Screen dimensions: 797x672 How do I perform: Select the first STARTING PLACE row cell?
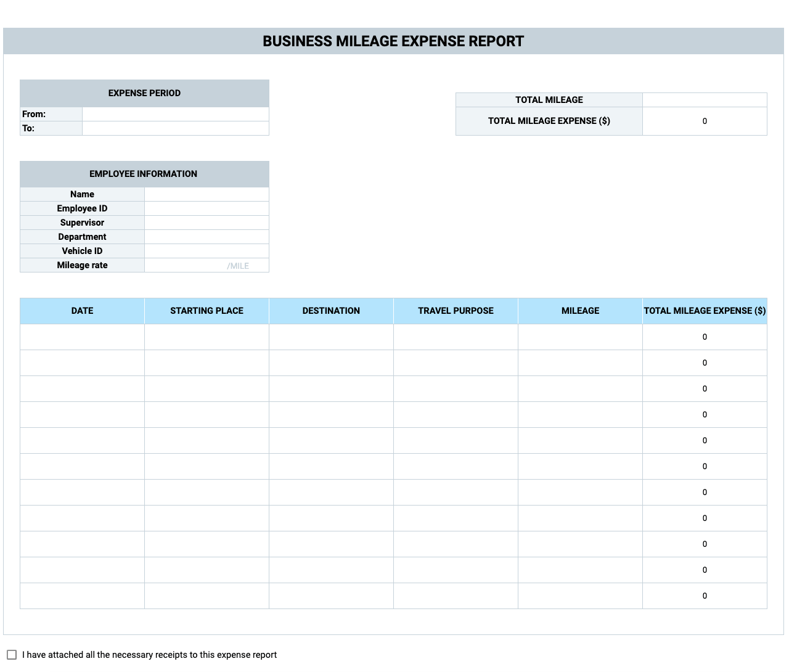pyautogui.click(x=206, y=337)
